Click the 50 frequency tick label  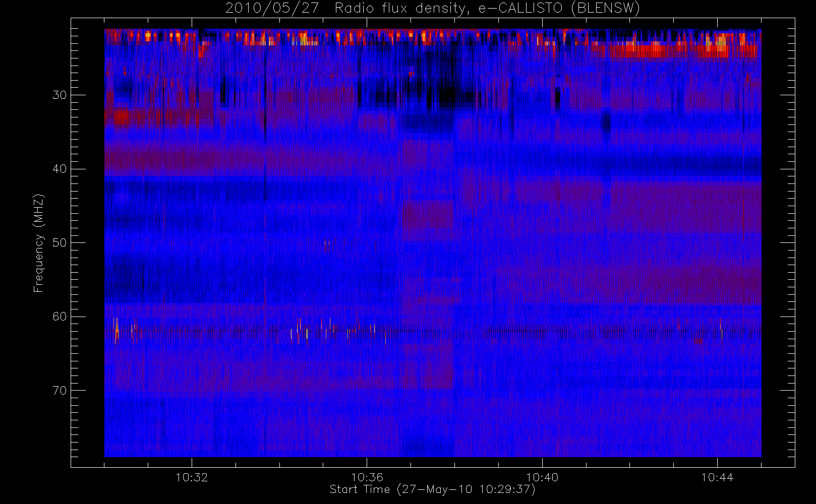point(60,242)
